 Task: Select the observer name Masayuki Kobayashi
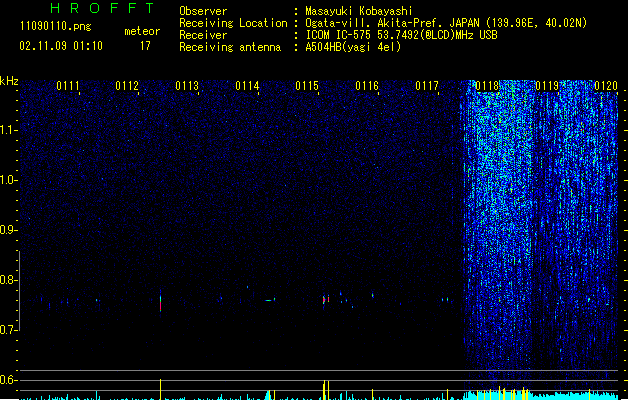359,11
